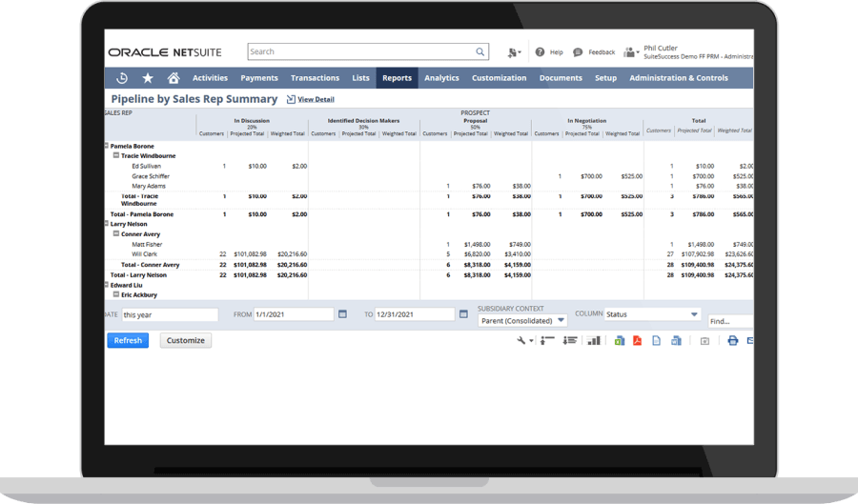Open the Reports menu
The image size is (858, 504).
(398, 78)
